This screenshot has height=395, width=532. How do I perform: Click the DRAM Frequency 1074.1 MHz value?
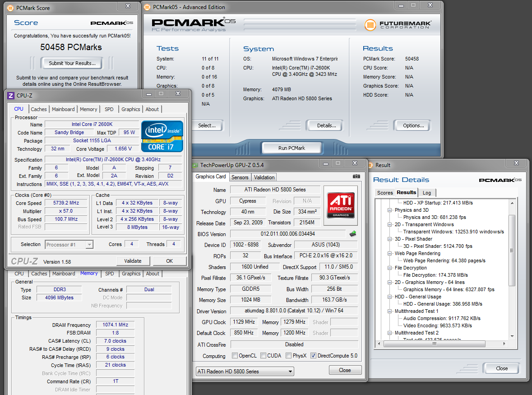pyautogui.click(x=116, y=325)
